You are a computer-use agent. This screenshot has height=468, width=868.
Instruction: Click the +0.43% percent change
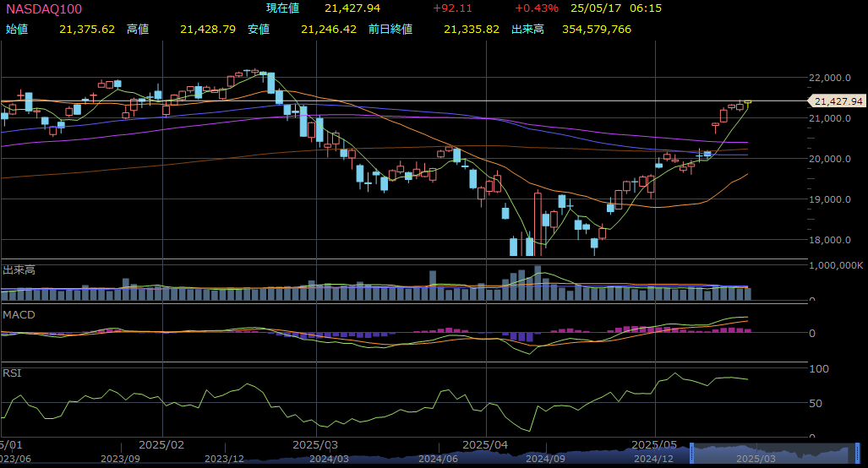tap(537, 8)
